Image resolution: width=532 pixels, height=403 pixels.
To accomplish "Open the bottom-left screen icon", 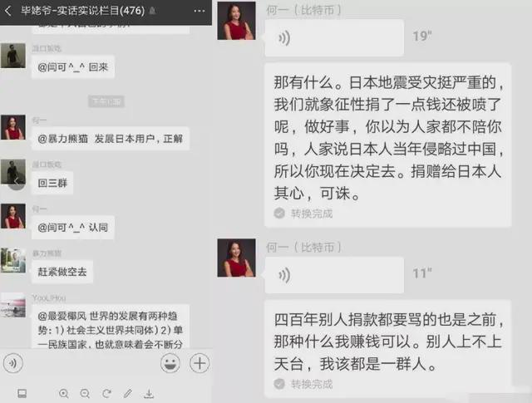I will (x=22, y=394).
